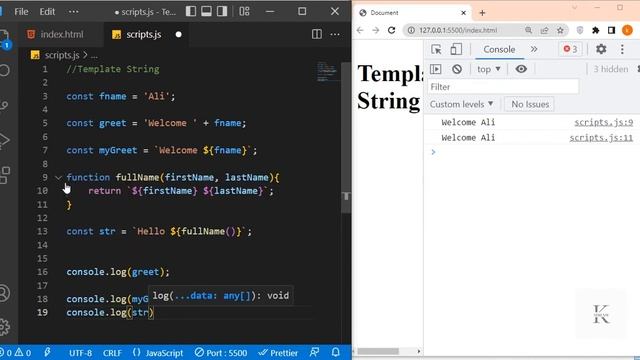Clear the console
Image resolution: width=640 pixels, height=360 pixels.
(457, 69)
